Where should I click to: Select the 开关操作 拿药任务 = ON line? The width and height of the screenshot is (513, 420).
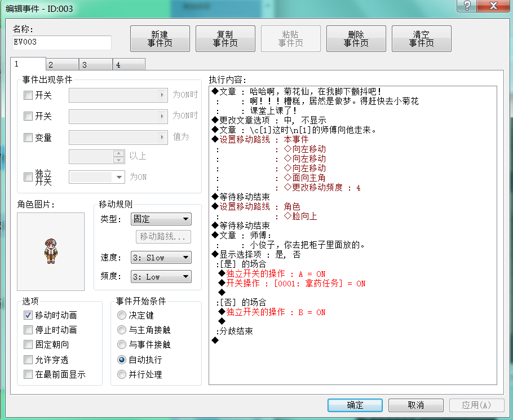point(292,283)
